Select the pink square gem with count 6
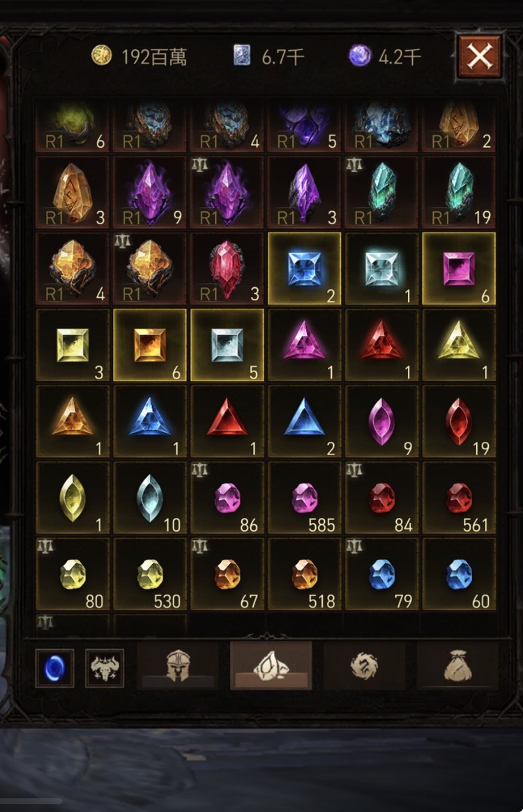This screenshot has height=812, width=523. pos(459,268)
